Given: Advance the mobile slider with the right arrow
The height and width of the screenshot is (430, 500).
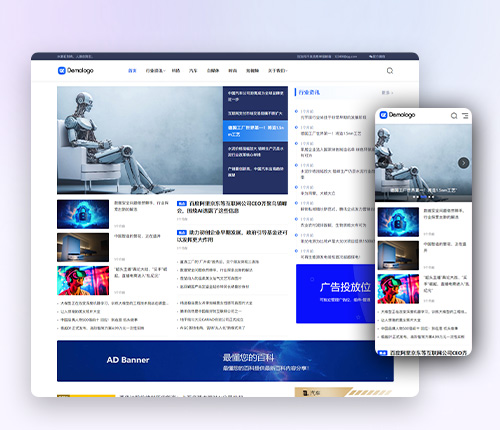Looking at the screenshot, I should coord(463,163).
